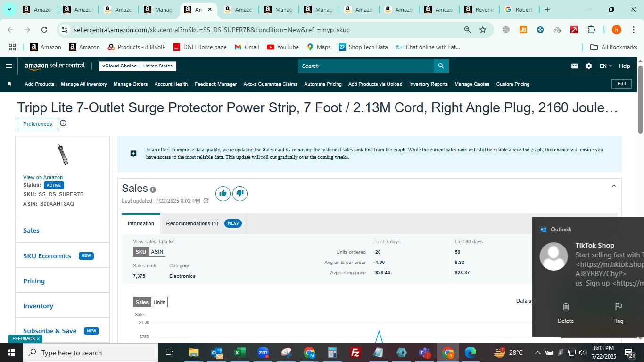Open the Chrome Extensions puzzle icon
644x362 pixels.
point(591,30)
